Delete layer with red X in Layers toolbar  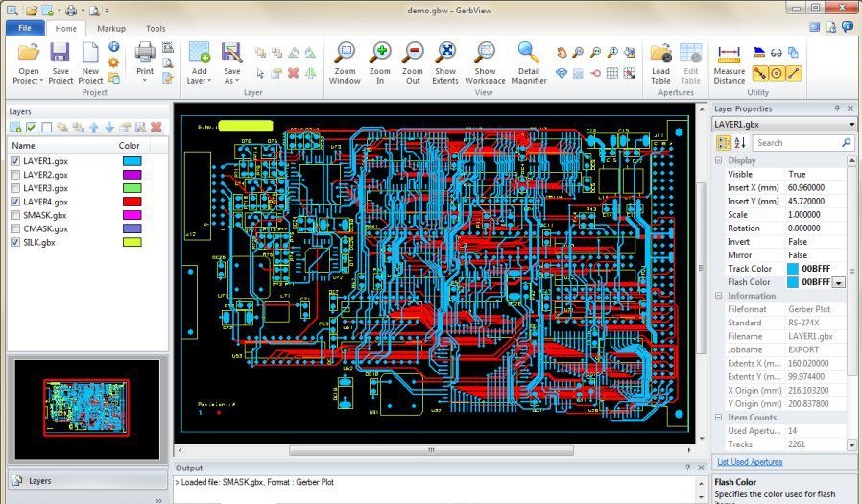(156, 128)
